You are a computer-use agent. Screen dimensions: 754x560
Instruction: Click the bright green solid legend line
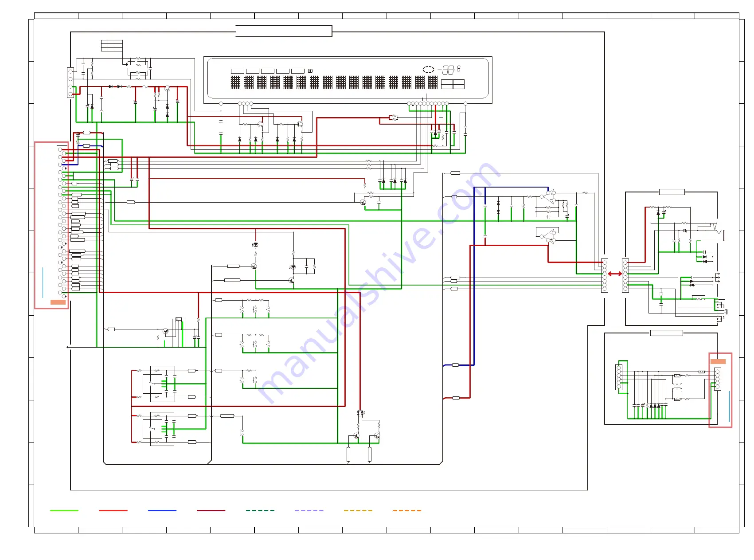click(64, 510)
